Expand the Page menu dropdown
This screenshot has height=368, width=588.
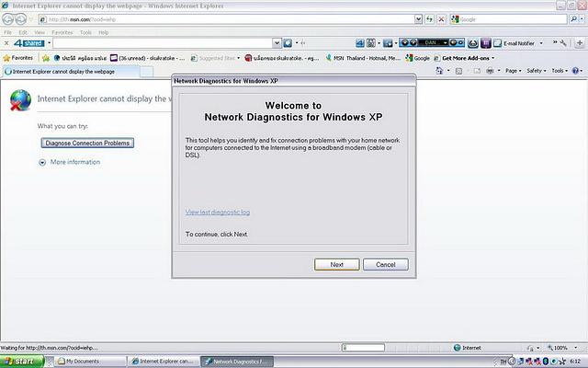tap(514, 71)
